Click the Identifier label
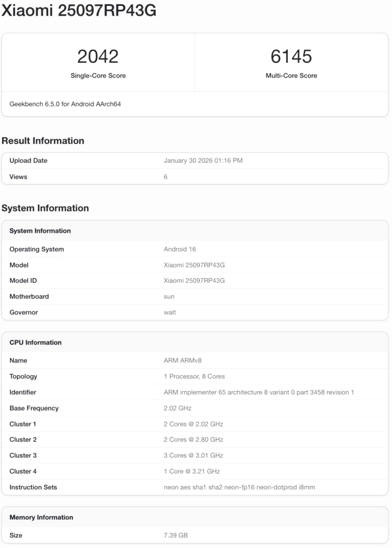The width and height of the screenshot is (392, 548). tap(22, 392)
